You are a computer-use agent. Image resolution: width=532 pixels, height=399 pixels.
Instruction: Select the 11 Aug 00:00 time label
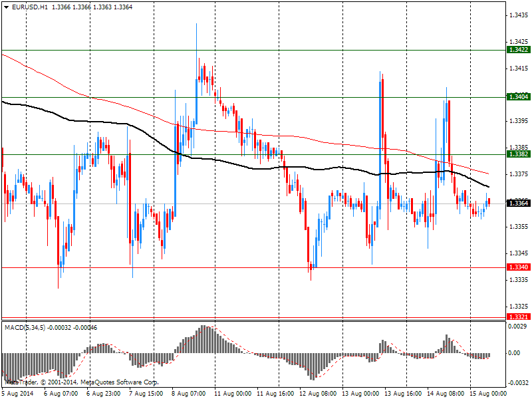point(233,394)
